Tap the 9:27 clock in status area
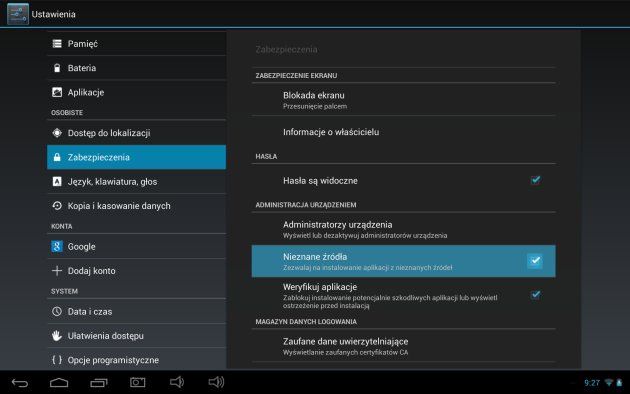630x394 pixels. click(592, 383)
